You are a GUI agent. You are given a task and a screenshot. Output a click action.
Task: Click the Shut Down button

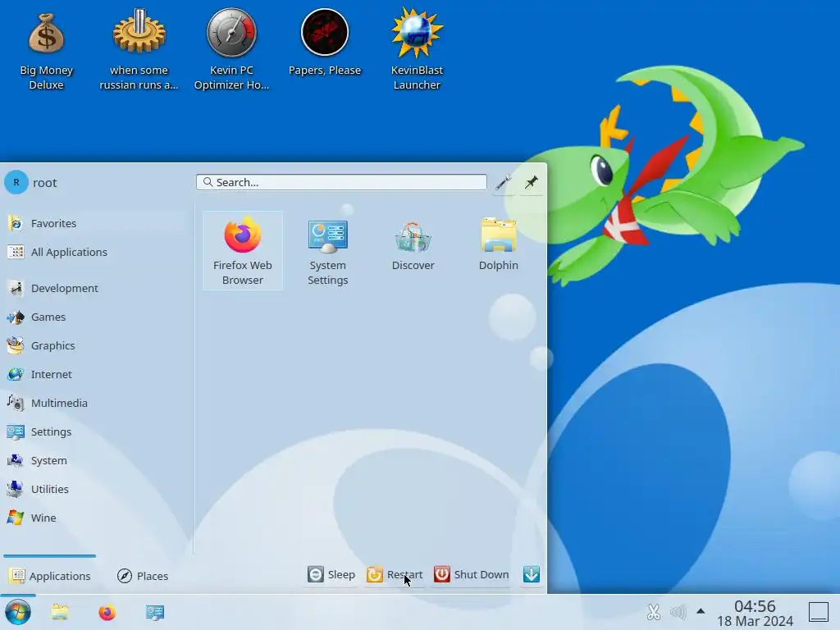pyautogui.click(x=472, y=574)
